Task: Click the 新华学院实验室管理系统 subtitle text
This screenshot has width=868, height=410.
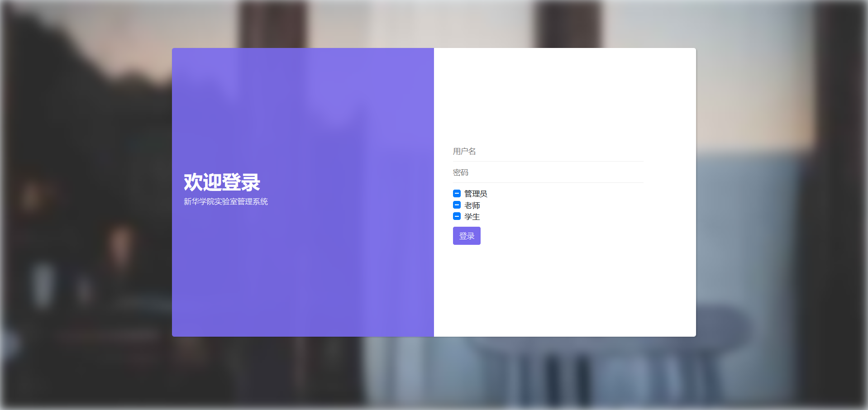Action: pos(226,201)
